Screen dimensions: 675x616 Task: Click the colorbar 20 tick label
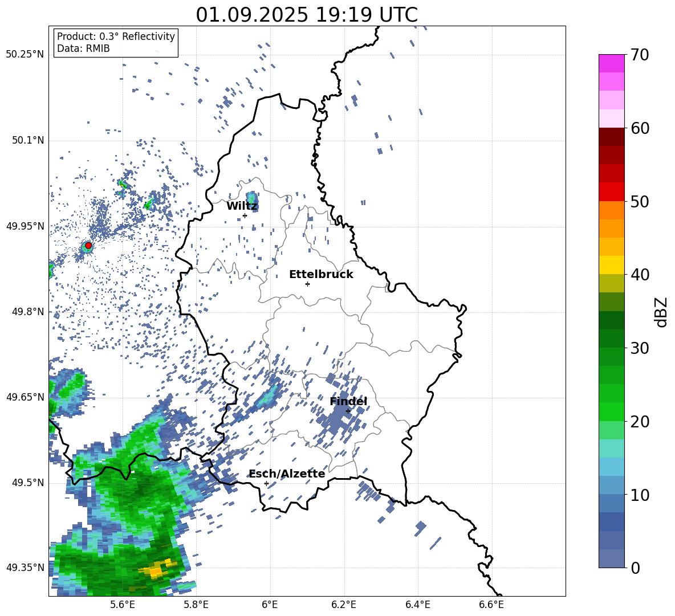640,421
